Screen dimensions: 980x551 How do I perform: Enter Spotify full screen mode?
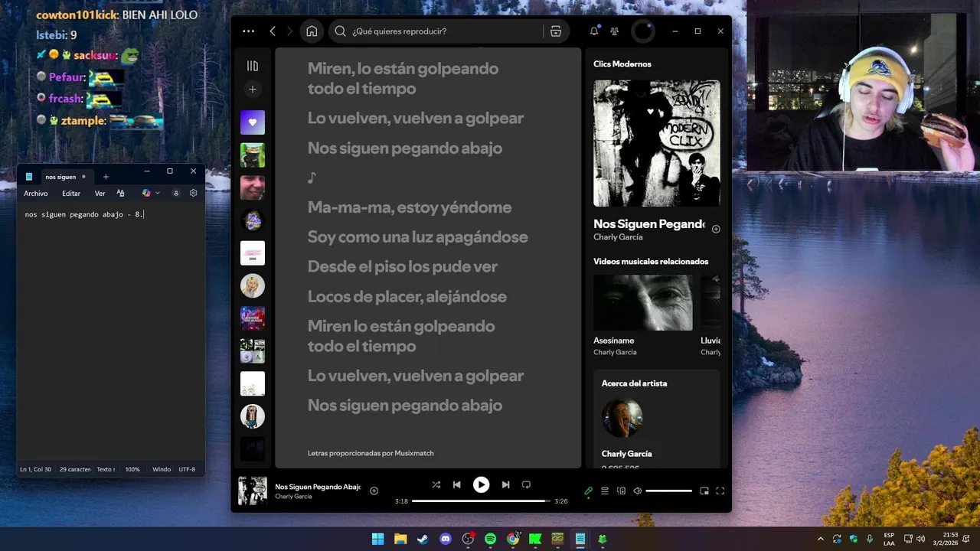720,491
